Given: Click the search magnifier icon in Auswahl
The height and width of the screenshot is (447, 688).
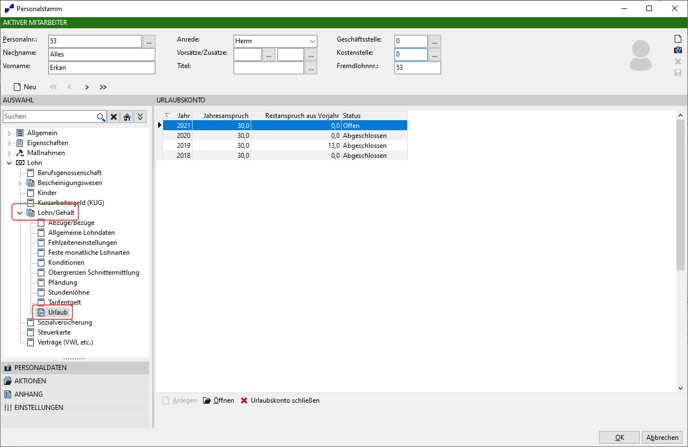Looking at the screenshot, I should point(100,117).
